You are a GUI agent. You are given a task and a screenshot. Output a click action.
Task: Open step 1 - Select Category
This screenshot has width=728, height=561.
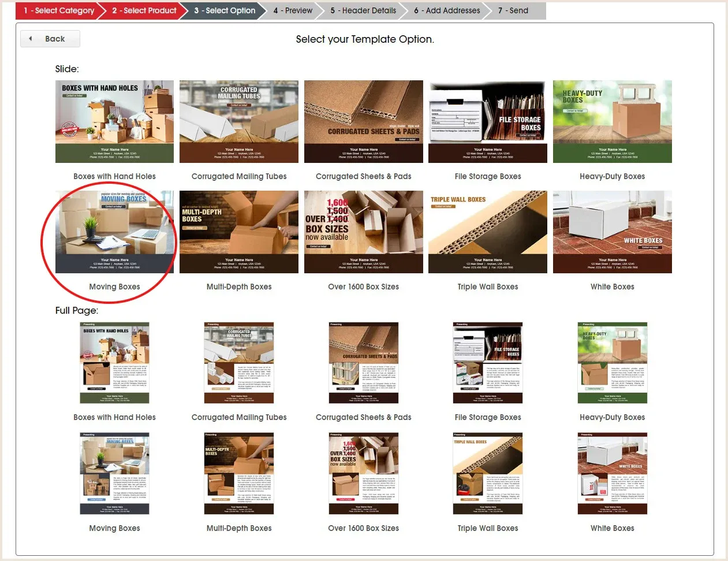[59, 10]
